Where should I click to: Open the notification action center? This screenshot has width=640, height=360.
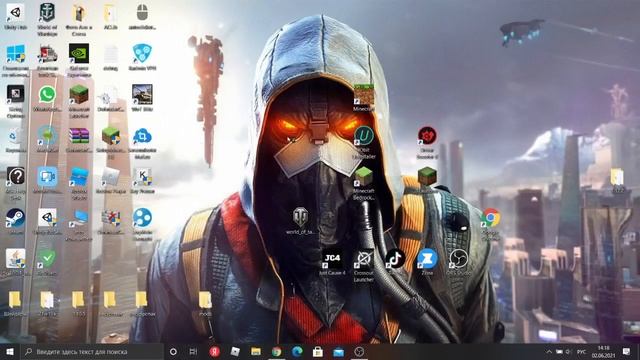[627, 351]
